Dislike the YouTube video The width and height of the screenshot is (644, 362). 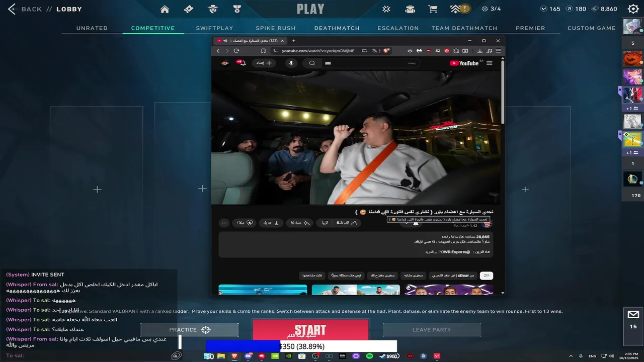pyautogui.click(x=325, y=223)
